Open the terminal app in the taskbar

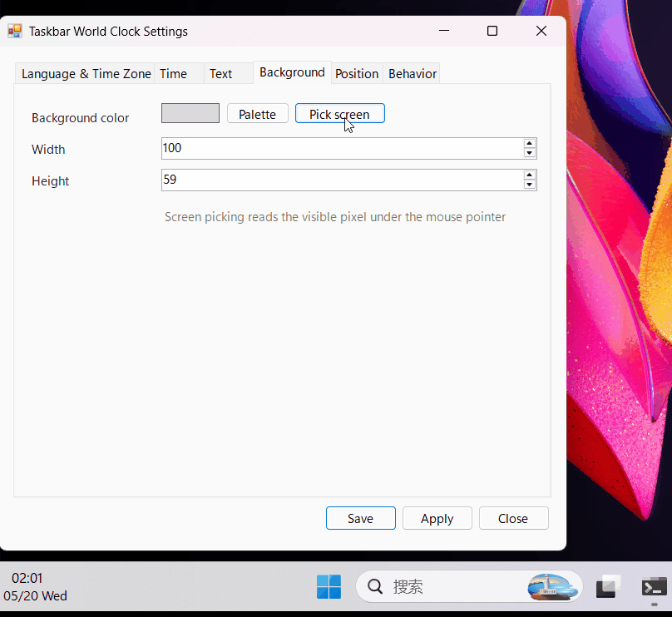pos(654,587)
